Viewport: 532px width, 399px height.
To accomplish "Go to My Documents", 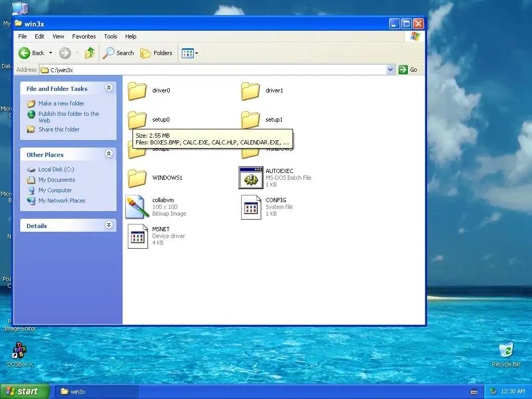I will [x=57, y=180].
